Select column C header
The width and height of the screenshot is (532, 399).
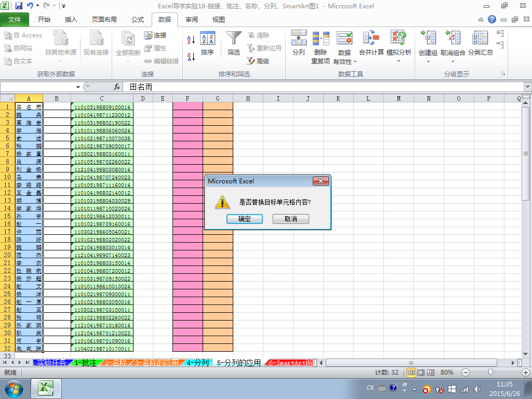102,98
